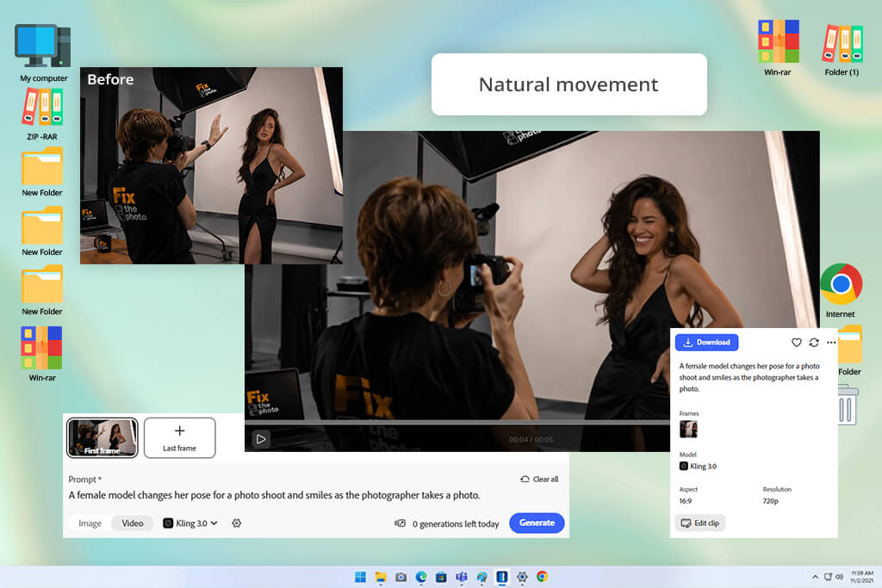Open generation settings gear icon

tap(236, 523)
